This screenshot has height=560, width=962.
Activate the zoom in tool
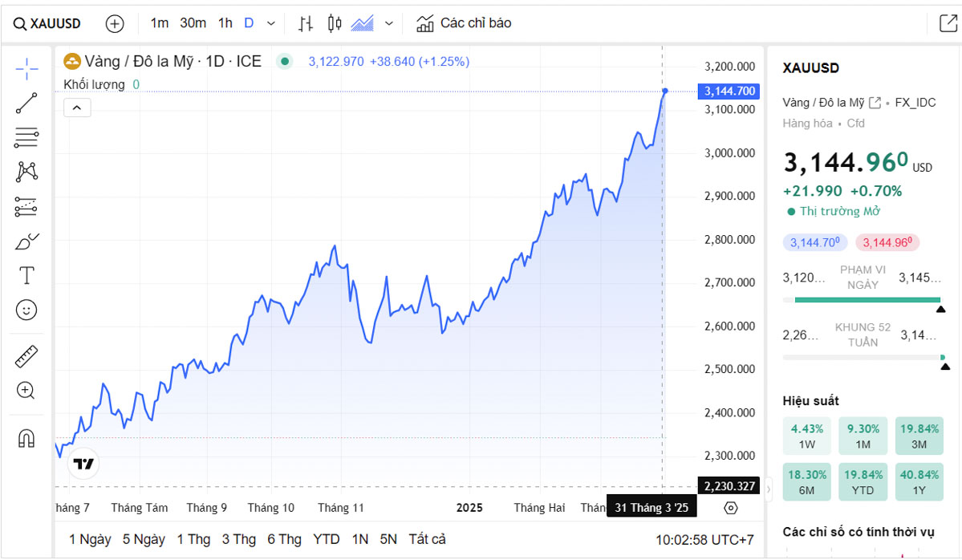(x=26, y=391)
